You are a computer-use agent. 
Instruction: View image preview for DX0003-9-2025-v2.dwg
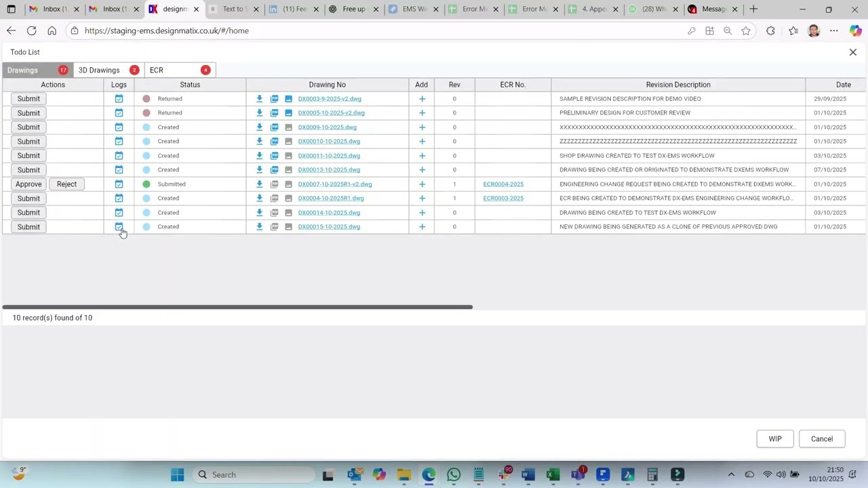tap(288, 99)
